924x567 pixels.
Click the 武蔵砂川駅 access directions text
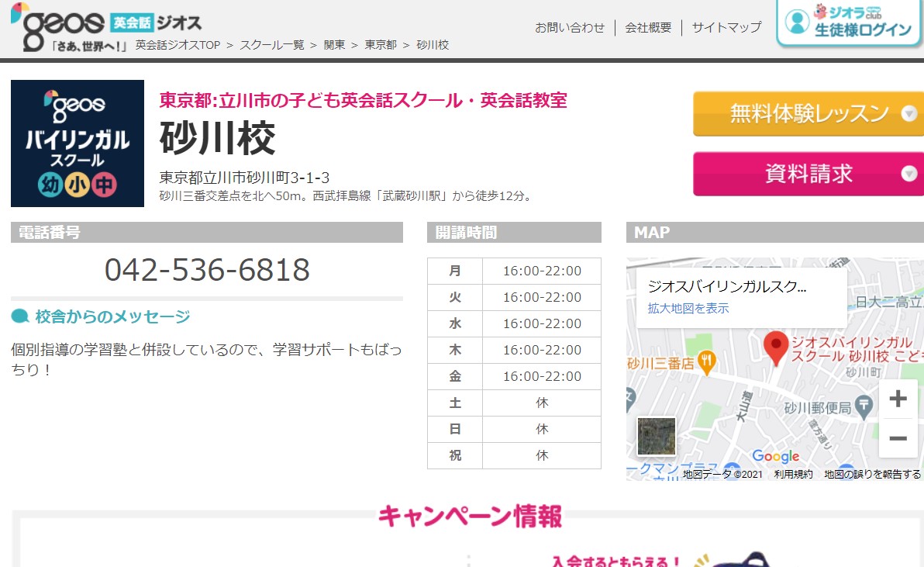(347, 195)
